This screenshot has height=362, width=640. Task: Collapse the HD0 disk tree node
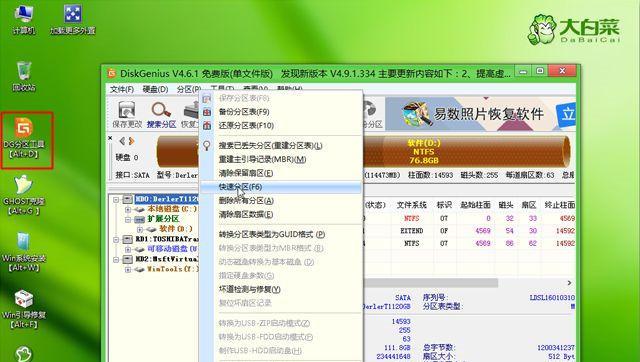(x=116, y=199)
